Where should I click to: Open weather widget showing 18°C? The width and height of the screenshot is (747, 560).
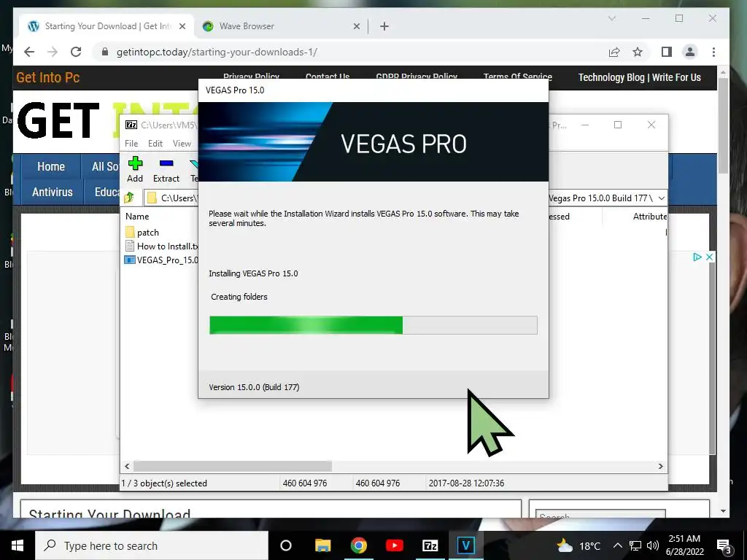pos(579,545)
